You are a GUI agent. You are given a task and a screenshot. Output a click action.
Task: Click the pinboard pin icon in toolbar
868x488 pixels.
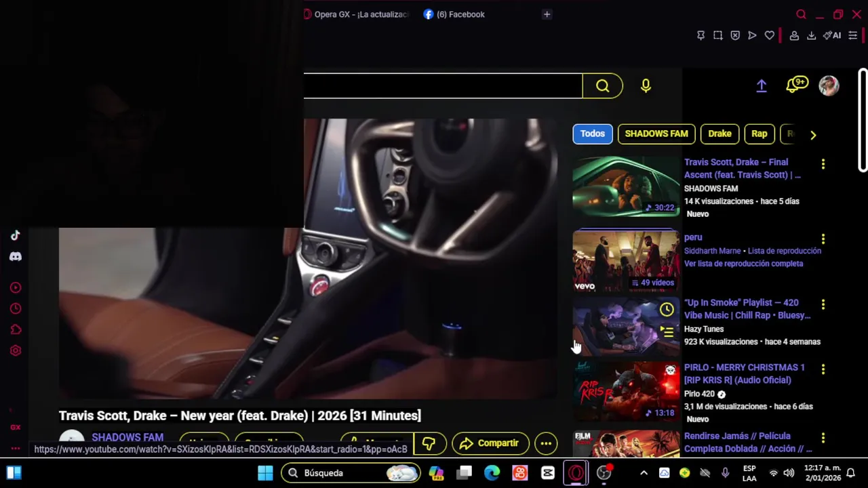click(701, 35)
